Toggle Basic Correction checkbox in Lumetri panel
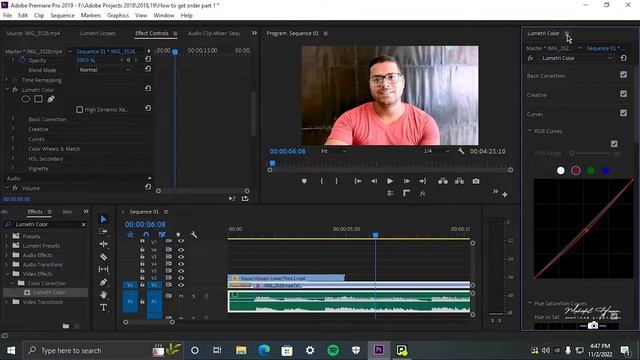 [x=623, y=75]
